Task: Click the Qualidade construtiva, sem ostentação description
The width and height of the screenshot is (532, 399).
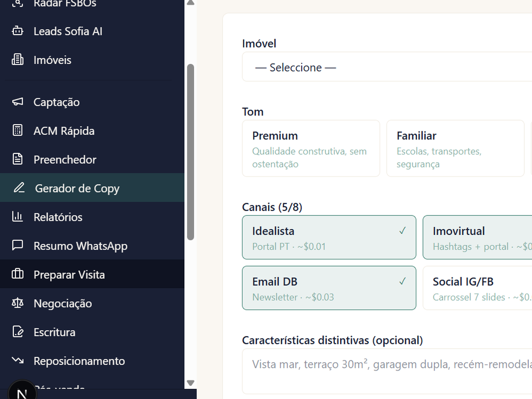Action: 309,157
